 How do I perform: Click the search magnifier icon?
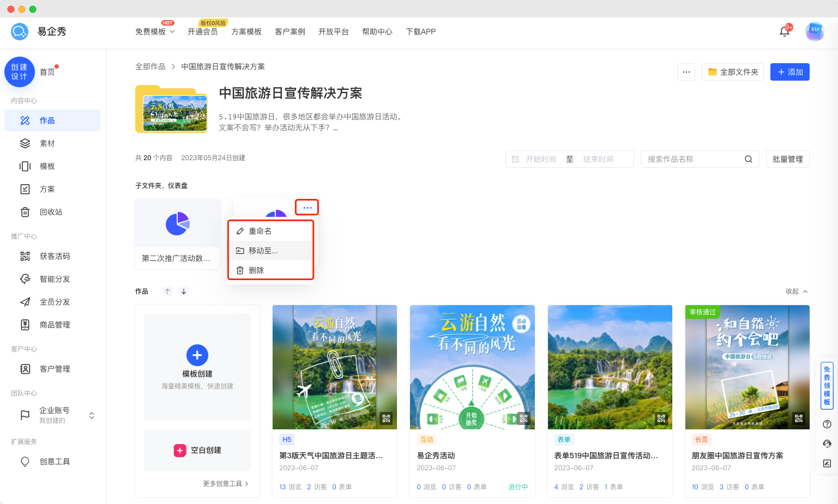click(748, 159)
